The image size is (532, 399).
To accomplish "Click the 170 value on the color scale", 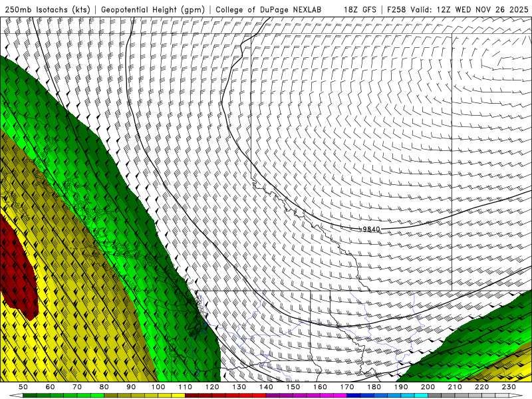I will (x=347, y=387).
